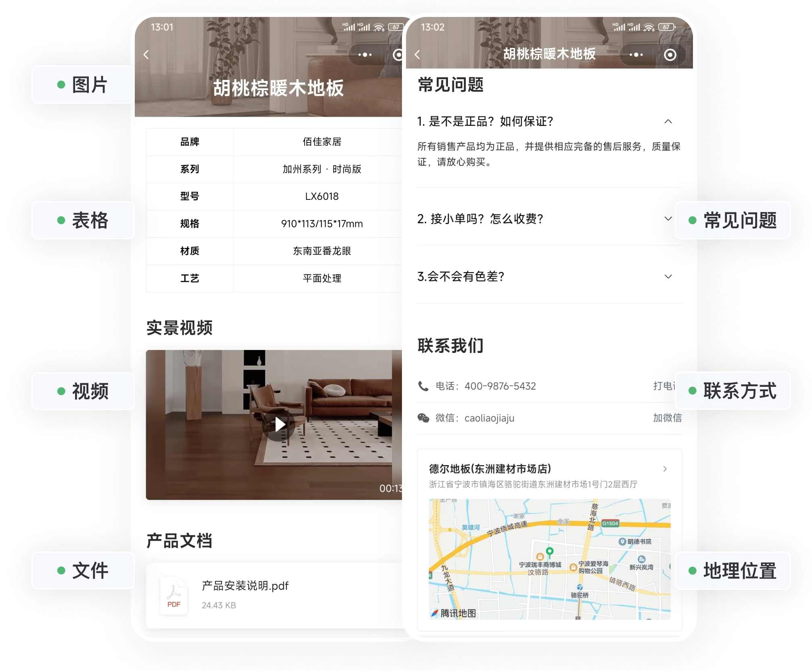This screenshot has width=812, height=671.
Task: Tap the mini-program exit capsule icon
Action: click(x=397, y=55)
